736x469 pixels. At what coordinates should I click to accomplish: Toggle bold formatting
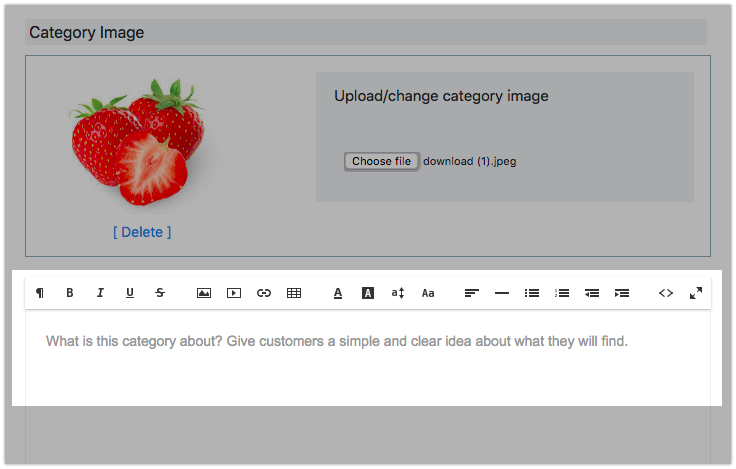pos(70,293)
